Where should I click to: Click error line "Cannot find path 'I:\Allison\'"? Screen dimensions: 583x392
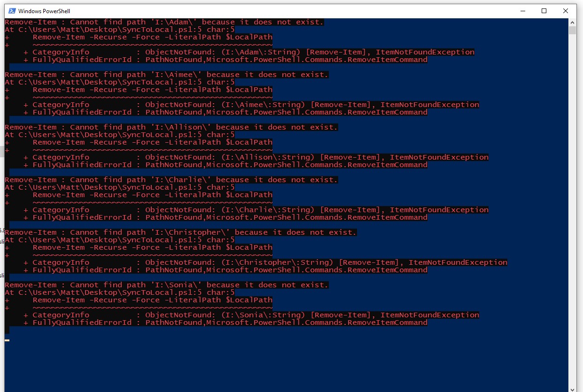click(x=171, y=127)
